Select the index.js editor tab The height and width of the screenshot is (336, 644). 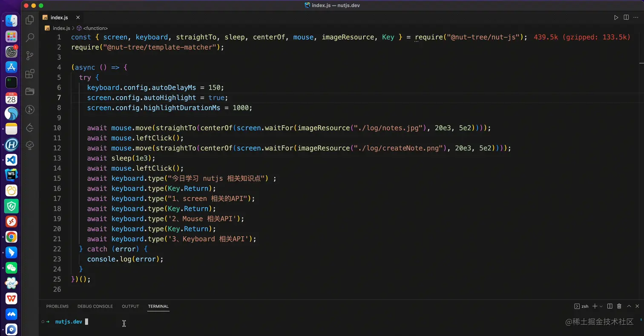pos(61,17)
